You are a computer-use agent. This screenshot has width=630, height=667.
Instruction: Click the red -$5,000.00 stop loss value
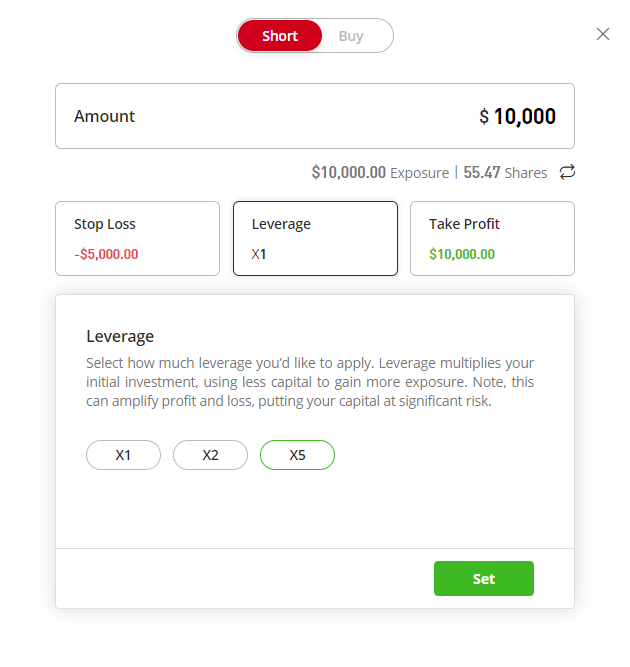(106, 254)
